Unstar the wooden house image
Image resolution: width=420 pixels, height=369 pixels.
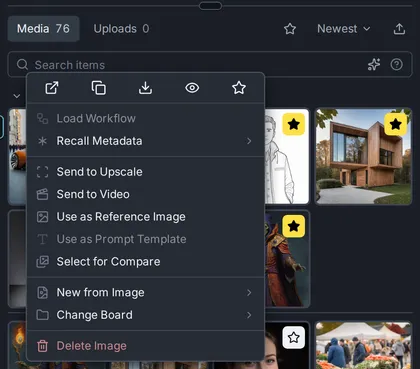click(x=396, y=124)
